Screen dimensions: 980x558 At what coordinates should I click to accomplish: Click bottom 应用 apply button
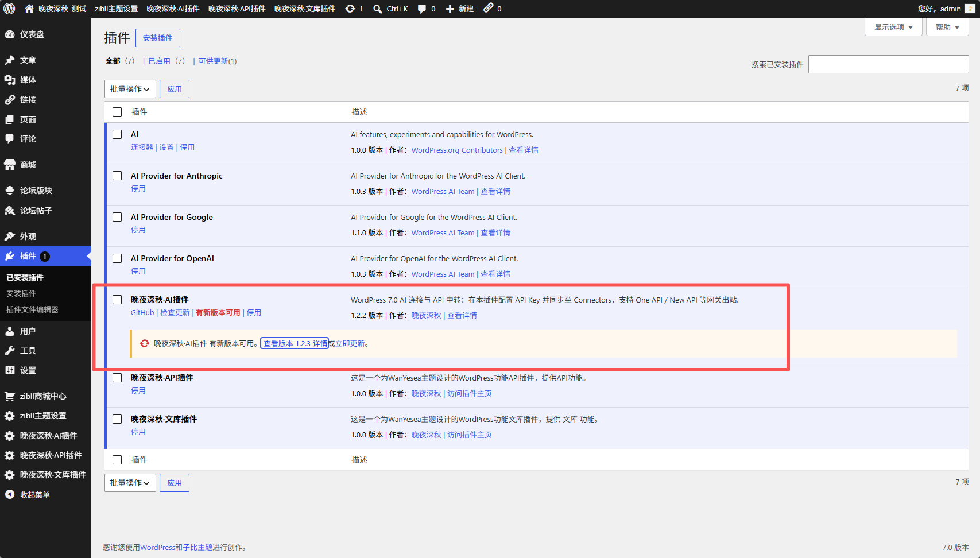(175, 483)
